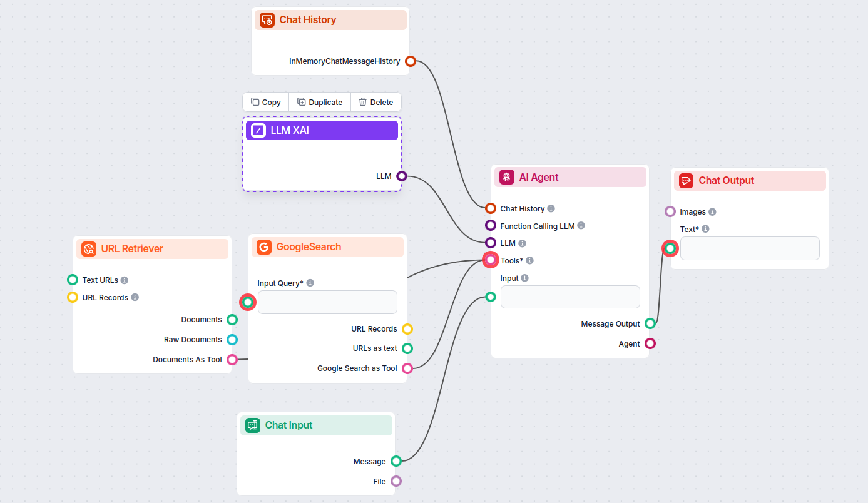Copy the LLM XAI node
This screenshot has height=503, width=868.
(x=265, y=102)
